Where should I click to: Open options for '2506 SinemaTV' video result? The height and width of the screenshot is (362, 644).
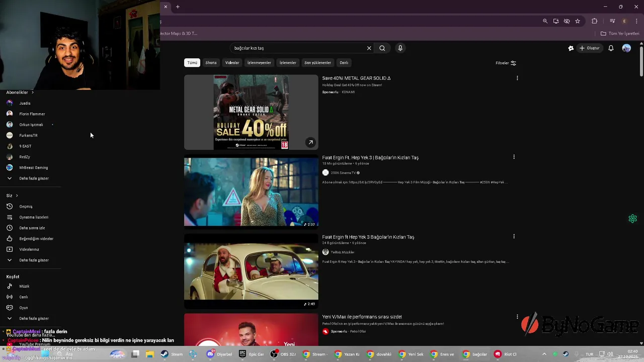514,157
